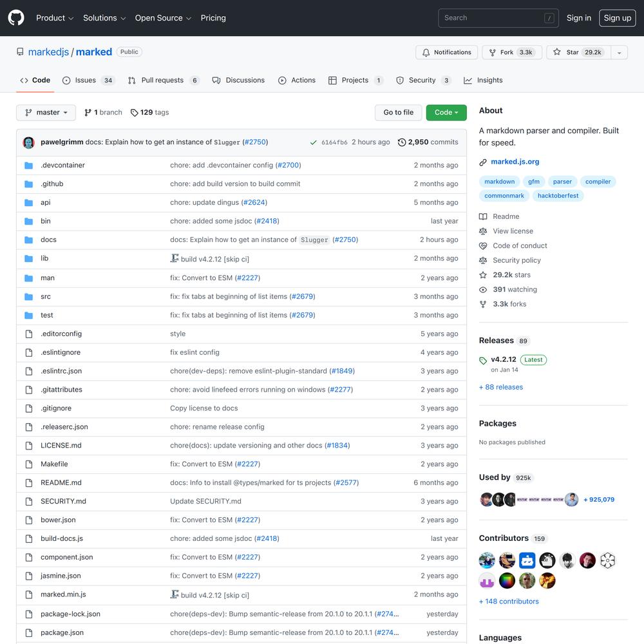Click the docs folder icon
This screenshot has width=644, height=644.
point(29,240)
